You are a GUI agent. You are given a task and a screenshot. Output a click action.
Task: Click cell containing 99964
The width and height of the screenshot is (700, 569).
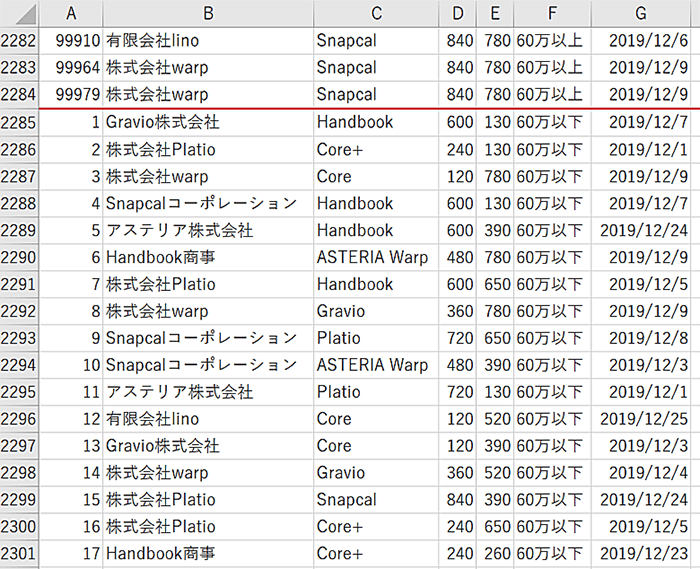(71, 68)
